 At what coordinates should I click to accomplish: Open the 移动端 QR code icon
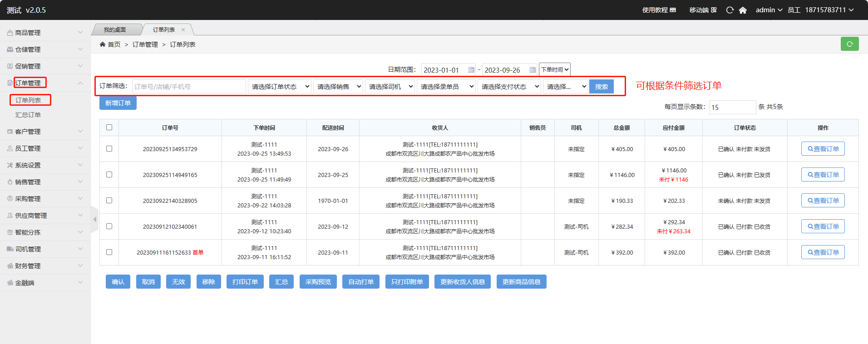(x=714, y=10)
